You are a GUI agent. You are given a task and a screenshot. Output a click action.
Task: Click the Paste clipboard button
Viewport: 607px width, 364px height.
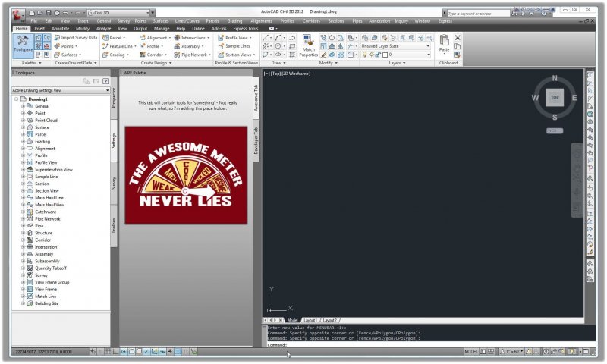[x=444, y=44]
